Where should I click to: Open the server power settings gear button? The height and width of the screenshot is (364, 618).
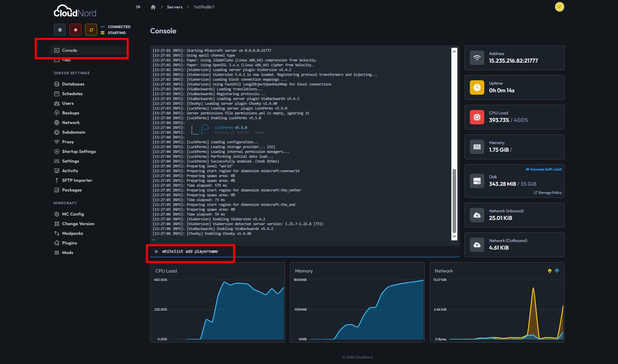tap(60, 30)
